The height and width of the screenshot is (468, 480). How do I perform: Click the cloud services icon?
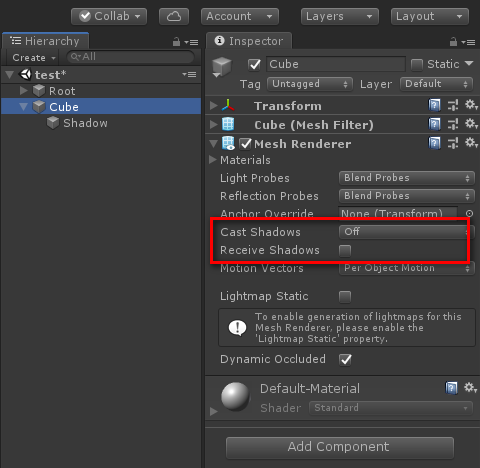174,16
